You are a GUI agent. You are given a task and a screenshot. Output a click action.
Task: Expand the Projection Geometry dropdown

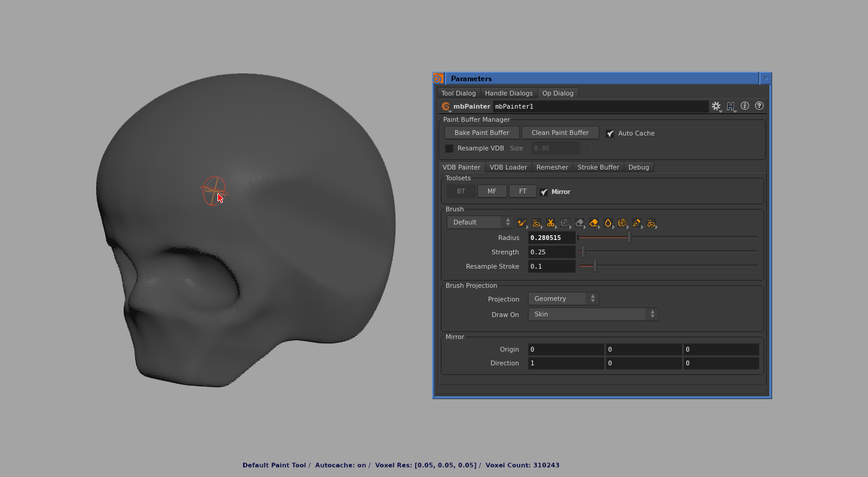[563, 298]
